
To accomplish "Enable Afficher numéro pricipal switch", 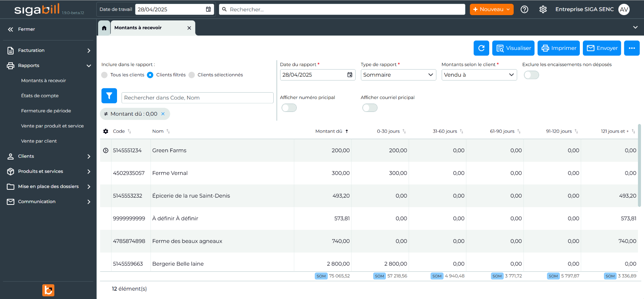I will [x=289, y=108].
